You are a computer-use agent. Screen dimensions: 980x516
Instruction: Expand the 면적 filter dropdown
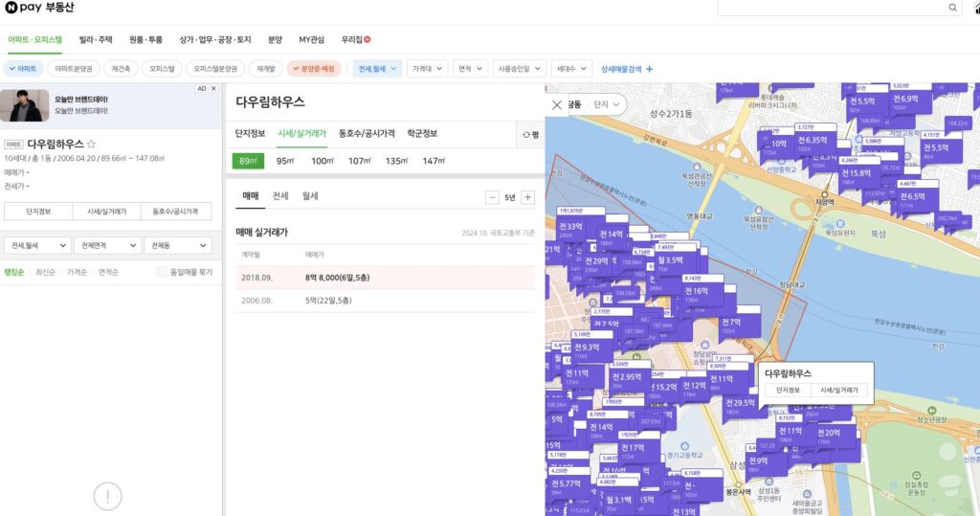coord(470,69)
